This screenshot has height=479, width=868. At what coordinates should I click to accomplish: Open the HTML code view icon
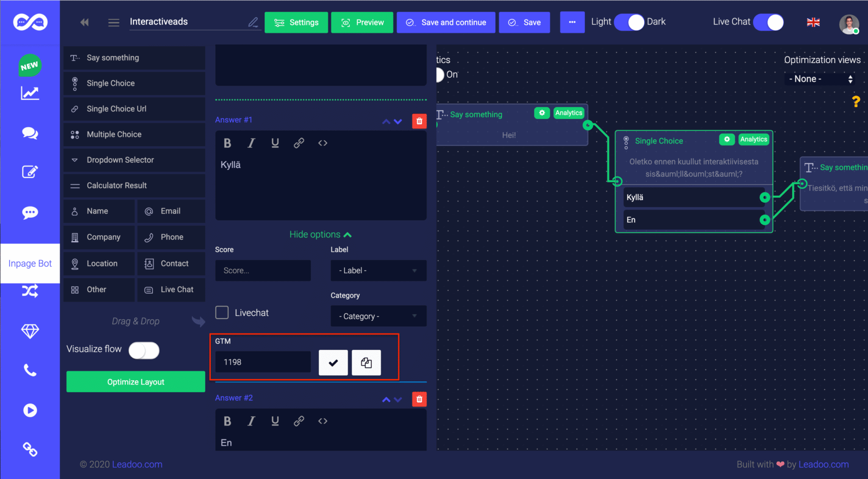click(323, 143)
